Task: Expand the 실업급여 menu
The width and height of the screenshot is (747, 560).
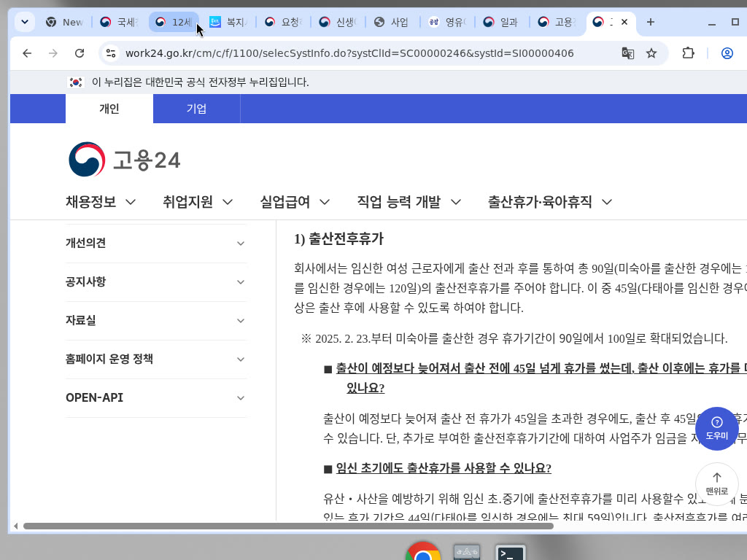Action: tap(295, 202)
